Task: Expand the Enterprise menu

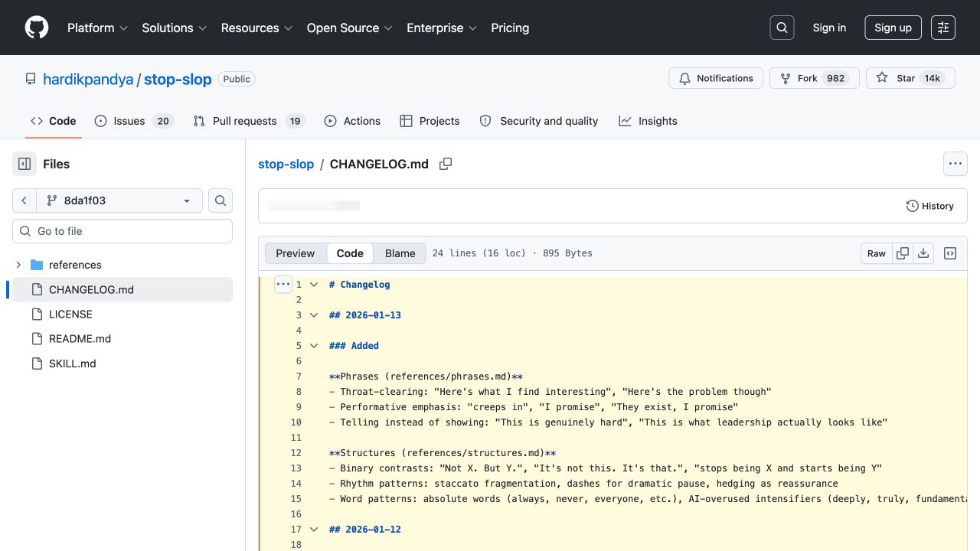Action: tap(442, 28)
